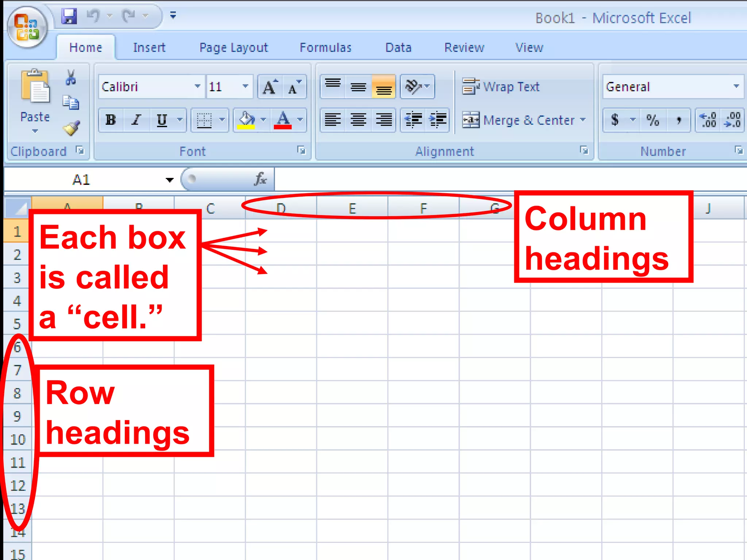Open the Calibri font name dropdown
Screen dimensions: 747x560
point(197,86)
